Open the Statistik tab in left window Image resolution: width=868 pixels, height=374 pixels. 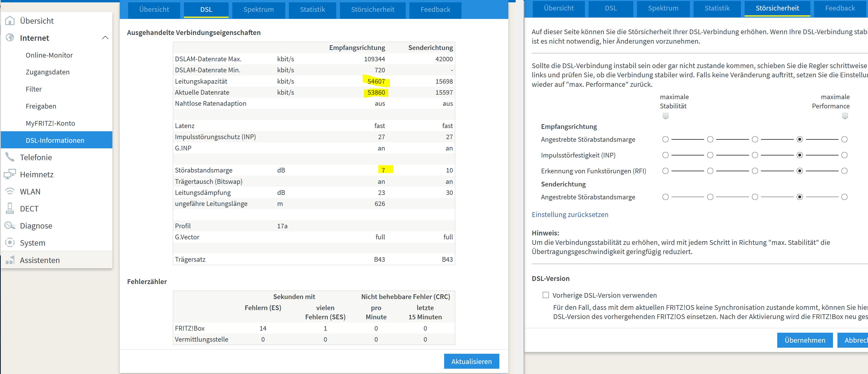(312, 9)
